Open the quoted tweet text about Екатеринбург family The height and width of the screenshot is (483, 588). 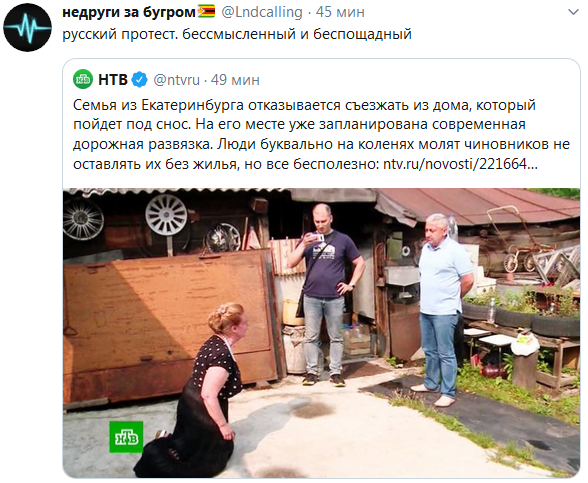click(321, 134)
